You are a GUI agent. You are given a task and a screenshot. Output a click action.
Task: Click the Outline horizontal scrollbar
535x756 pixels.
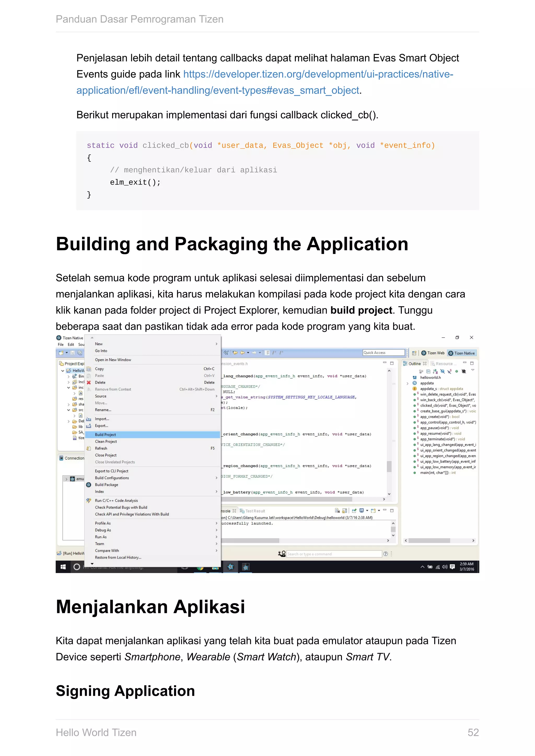[x=440, y=541]
